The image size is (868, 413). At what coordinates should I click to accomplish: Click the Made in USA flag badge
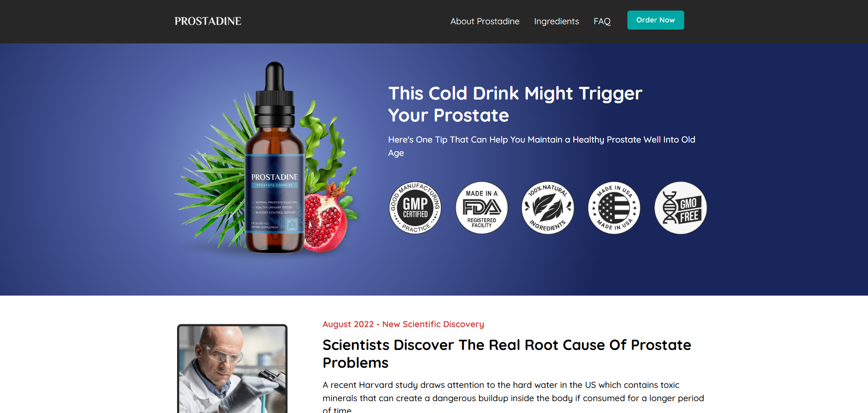(x=614, y=208)
